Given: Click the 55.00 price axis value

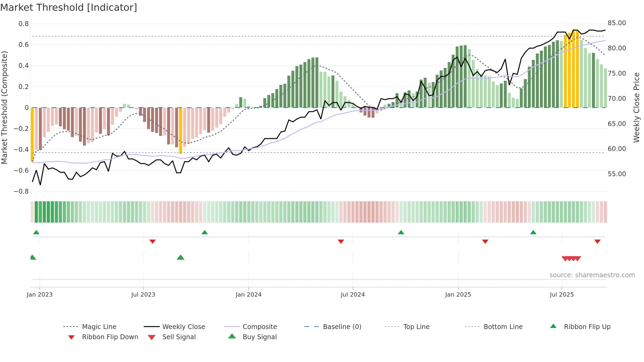Looking at the screenshot, I should pos(617,174).
